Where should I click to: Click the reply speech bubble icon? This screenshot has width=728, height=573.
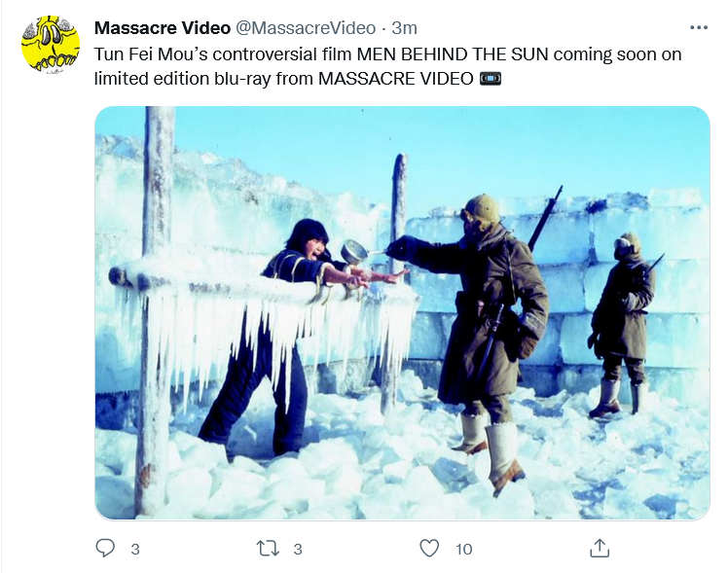105,549
